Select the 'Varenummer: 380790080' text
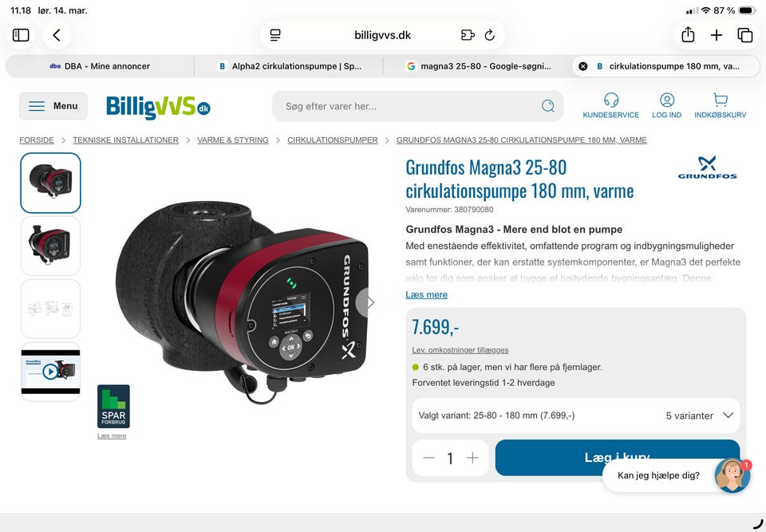The width and height of the screenshot is (766, 532). pyautogui.click(x=449, y=210)
